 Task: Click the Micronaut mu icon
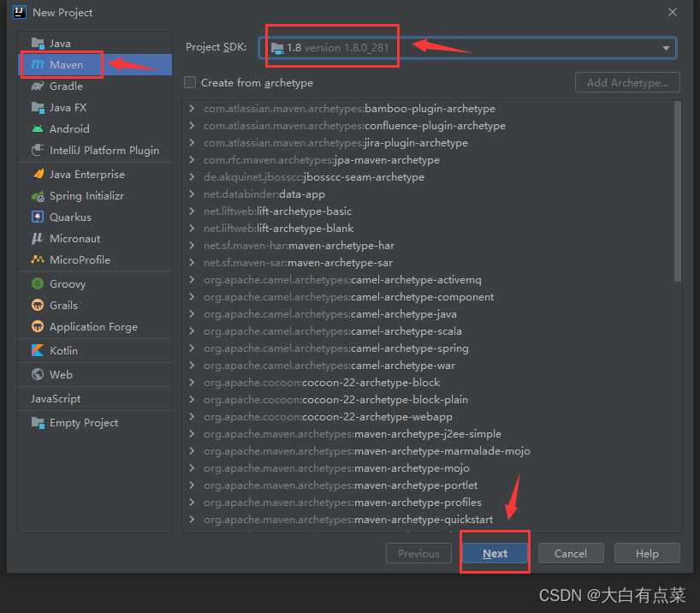38,238
